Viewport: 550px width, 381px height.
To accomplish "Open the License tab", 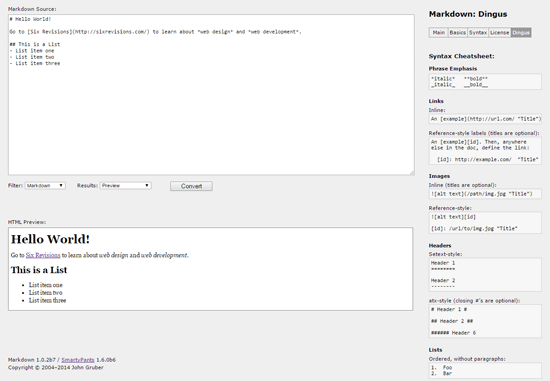I will 499,33.
